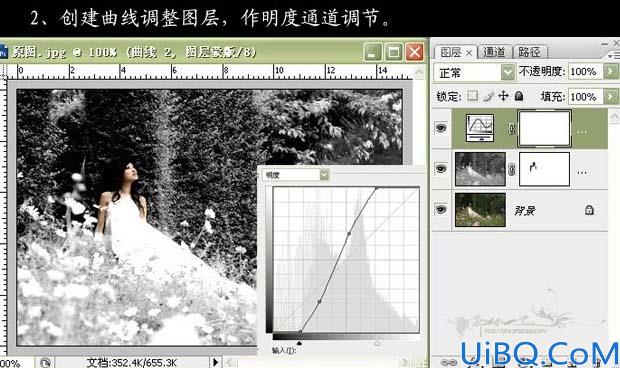Screen dimensions: 620x368
Task: Select the curves layer white mask thumbnail
Action: (544, 128)
